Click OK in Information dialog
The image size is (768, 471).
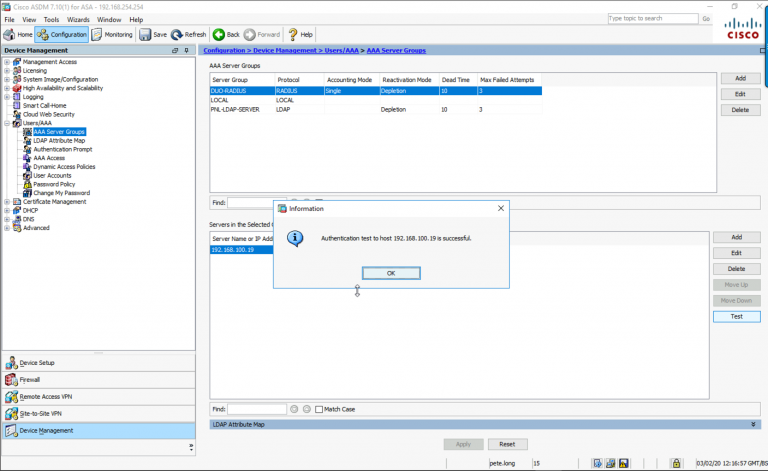click(391, 273)
